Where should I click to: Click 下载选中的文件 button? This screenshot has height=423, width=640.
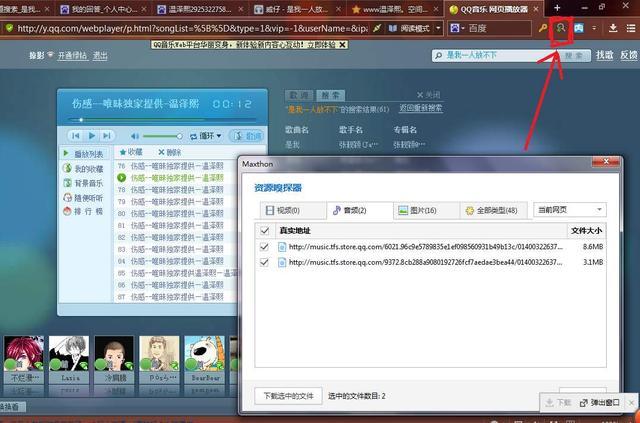(x=289, y=396)
